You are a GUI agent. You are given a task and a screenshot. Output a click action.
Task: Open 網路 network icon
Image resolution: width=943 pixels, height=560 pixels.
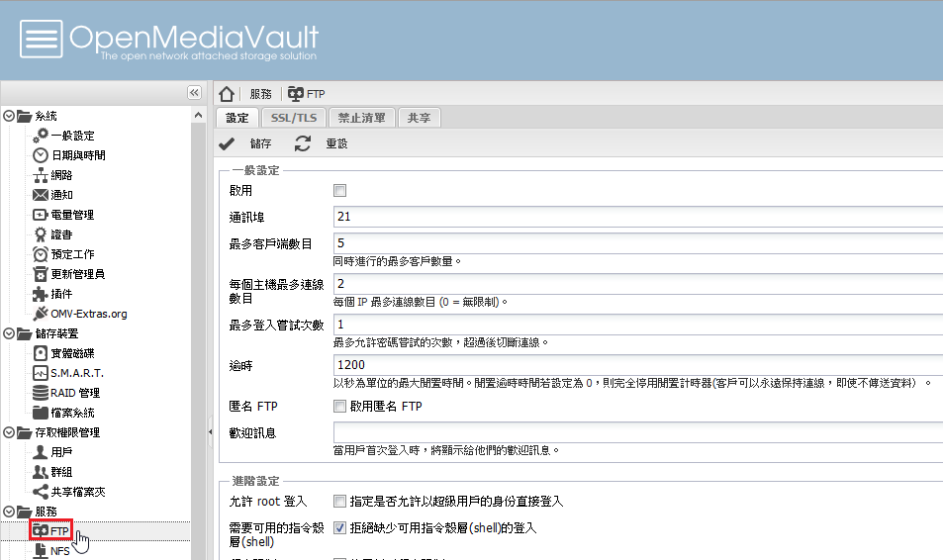point(41,175)
